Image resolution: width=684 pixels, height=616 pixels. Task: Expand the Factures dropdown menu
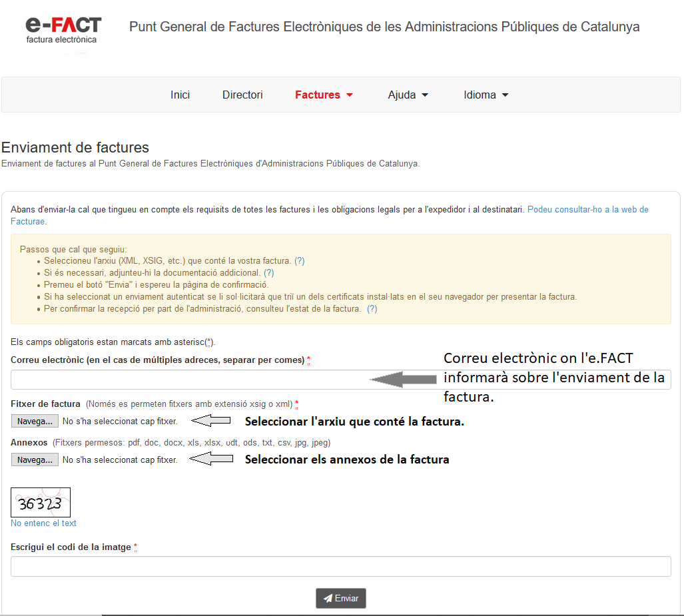tap(324, 95)
